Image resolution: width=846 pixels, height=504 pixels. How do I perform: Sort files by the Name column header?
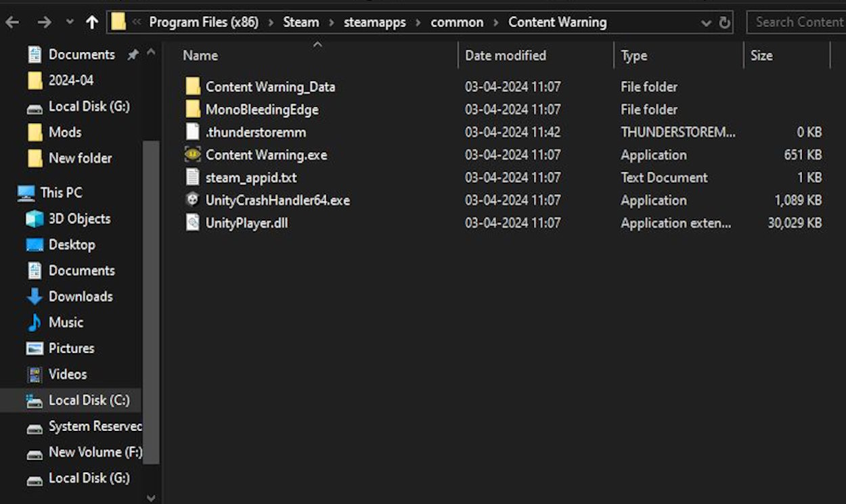pyautogui.click(x=200, y=55)
